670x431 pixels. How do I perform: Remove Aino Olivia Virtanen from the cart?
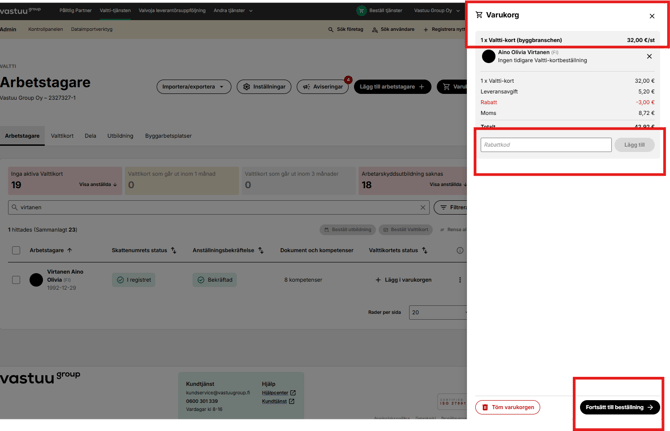649,56
